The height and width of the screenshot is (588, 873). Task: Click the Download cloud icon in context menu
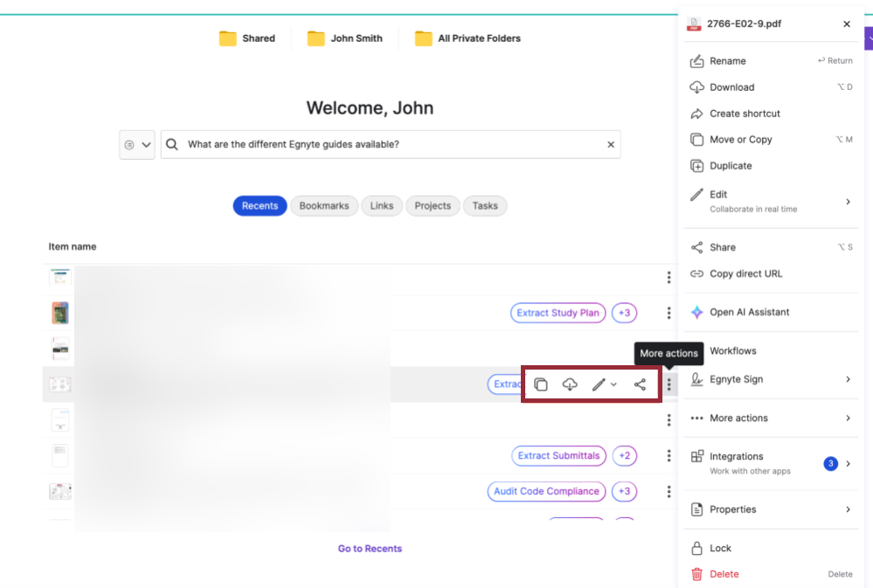coord(696,86)
